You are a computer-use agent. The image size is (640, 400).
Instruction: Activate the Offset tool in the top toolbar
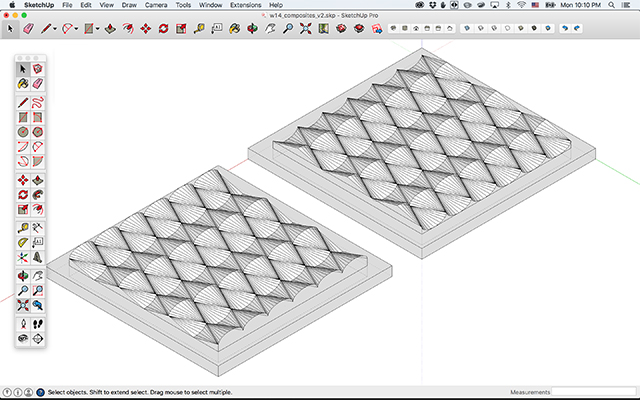[128, 29]
